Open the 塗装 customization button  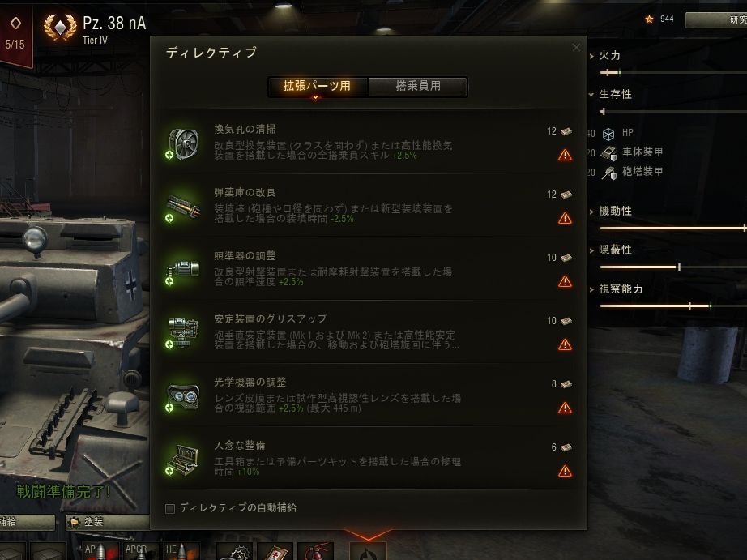108,523
